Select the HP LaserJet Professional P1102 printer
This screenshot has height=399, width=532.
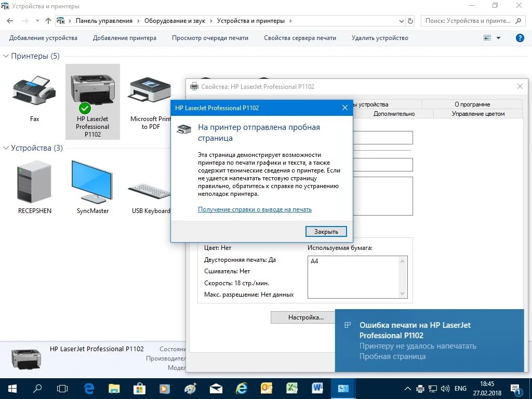click(x=92, y=102)
